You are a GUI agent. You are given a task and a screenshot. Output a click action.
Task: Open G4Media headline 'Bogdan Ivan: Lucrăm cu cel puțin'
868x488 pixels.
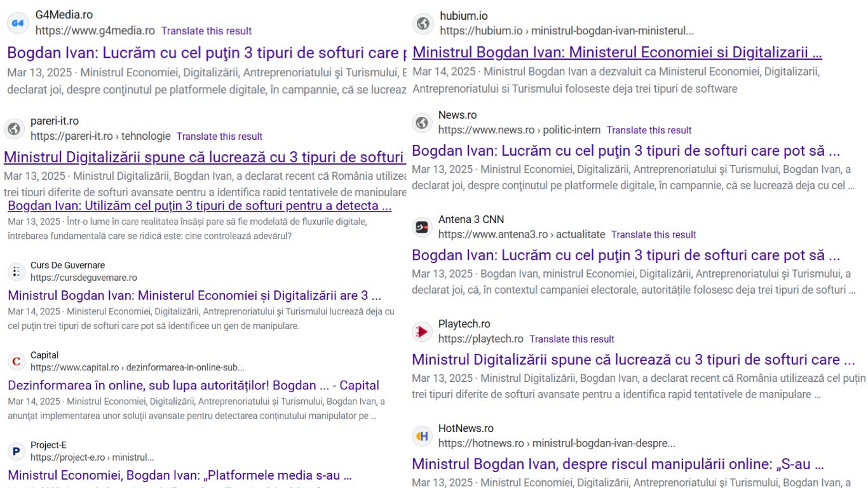click(207, 53)
